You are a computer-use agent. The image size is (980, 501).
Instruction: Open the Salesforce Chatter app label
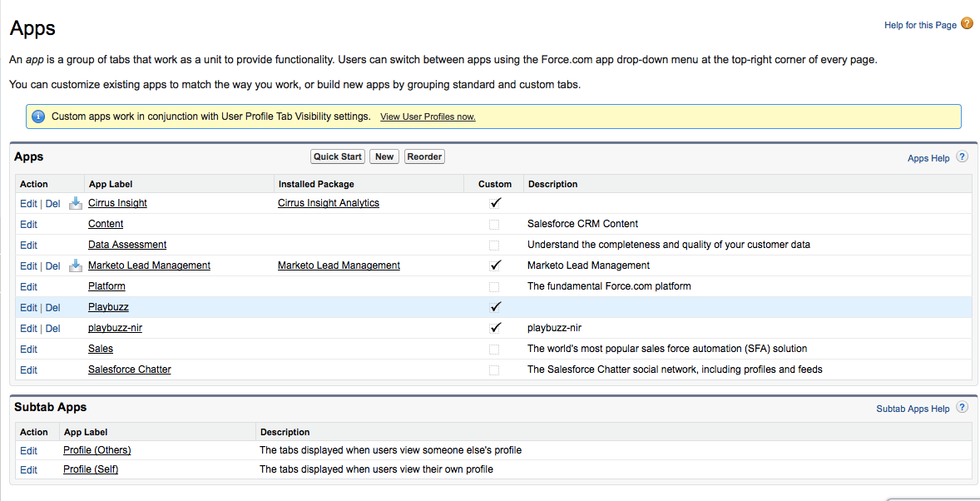pyautogui.click(x=129, y=370)
